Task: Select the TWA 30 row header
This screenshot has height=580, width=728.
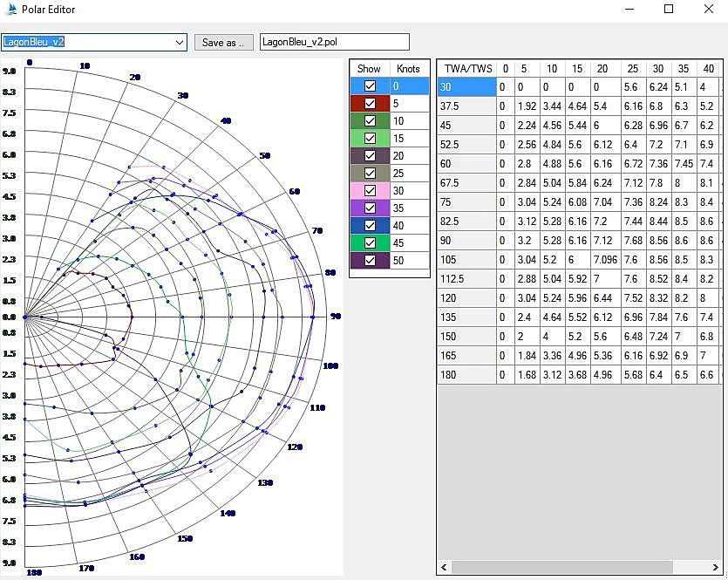Action: coord(467,87)
